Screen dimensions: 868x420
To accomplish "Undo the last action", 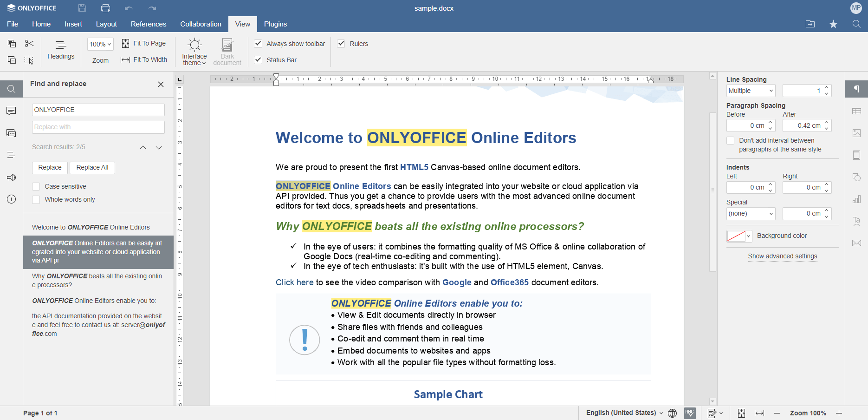I will point(129,8).
